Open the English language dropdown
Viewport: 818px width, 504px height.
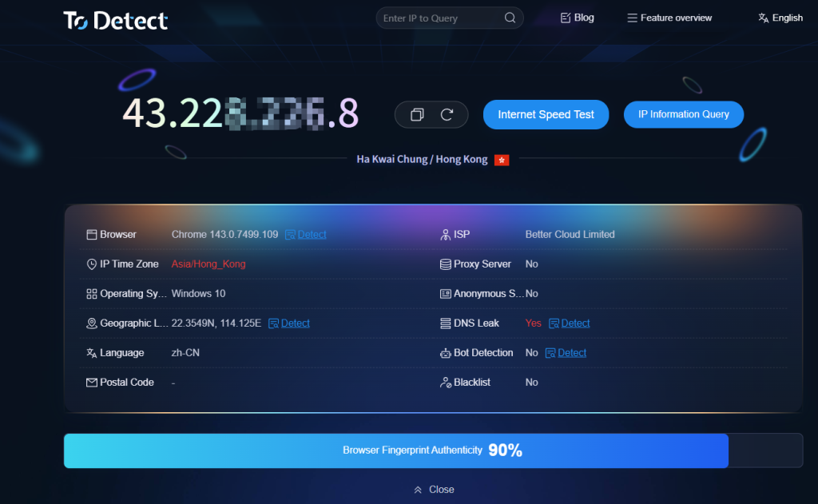pyautogui.click(x=780, y=18)
